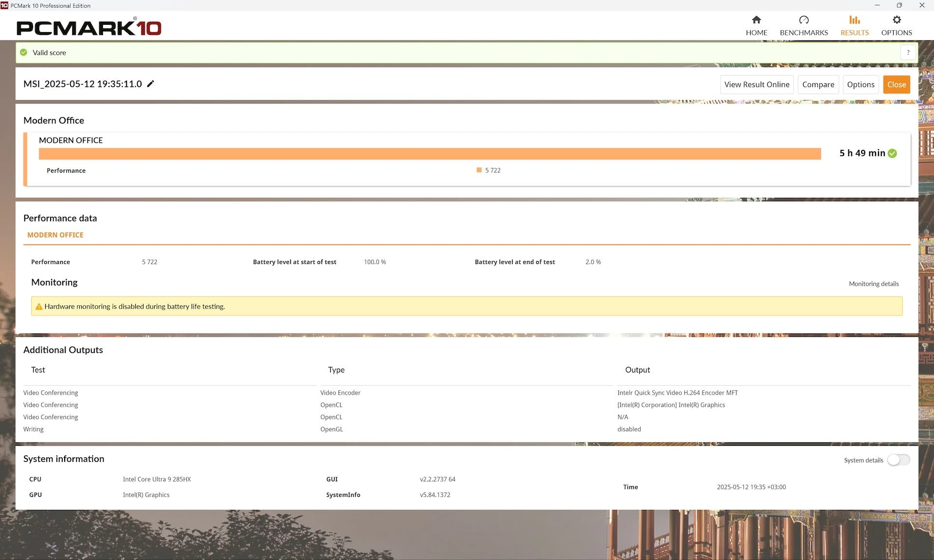Click the Compare button
Viewport: 934px width, 560px height.
click(x=818, y=85)
